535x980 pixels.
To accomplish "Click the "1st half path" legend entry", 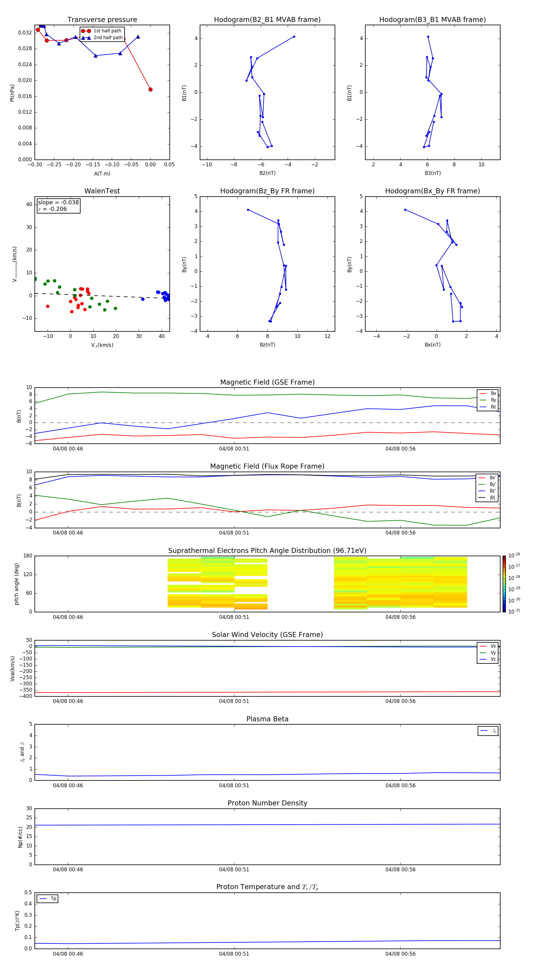I will click(x=102, y=31).
